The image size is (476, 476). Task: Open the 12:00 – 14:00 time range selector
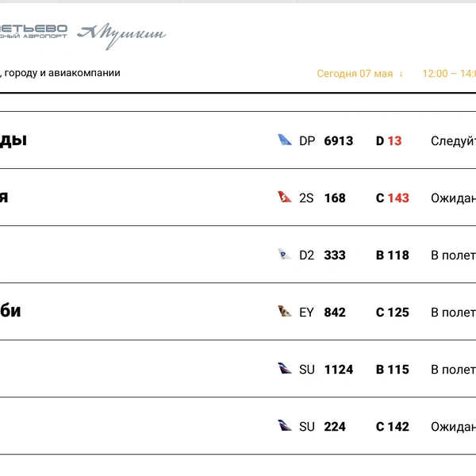click(x=449, y=74)
